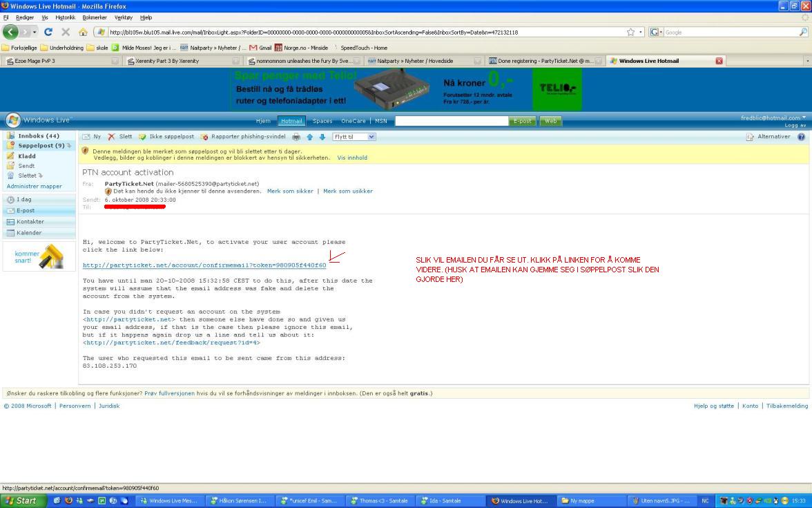Search the web with the Web button

coord(550,121)
